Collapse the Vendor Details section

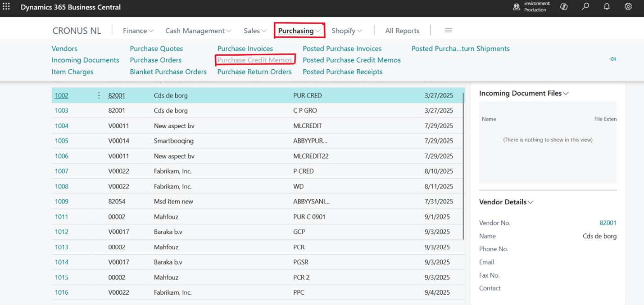[x=506, y=202]
